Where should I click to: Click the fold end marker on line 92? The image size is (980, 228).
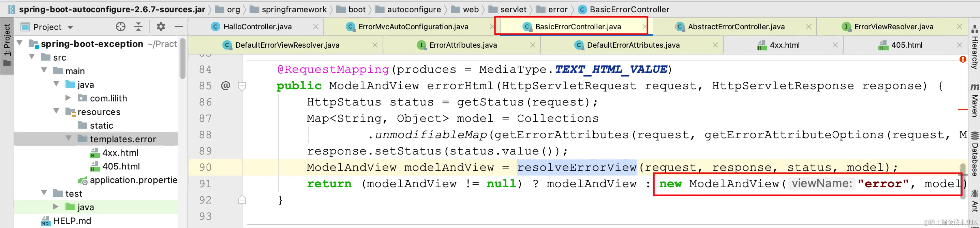click(x=242, y=199)
